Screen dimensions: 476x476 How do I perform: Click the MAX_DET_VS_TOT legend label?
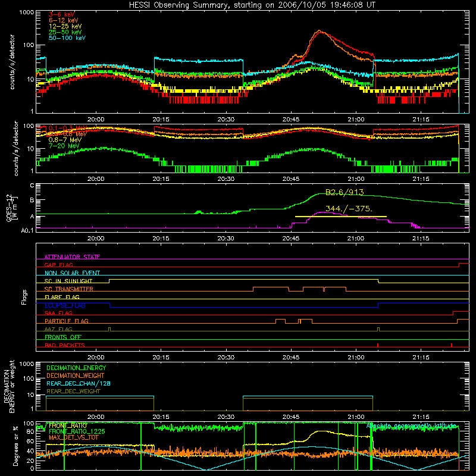point(74,437)
